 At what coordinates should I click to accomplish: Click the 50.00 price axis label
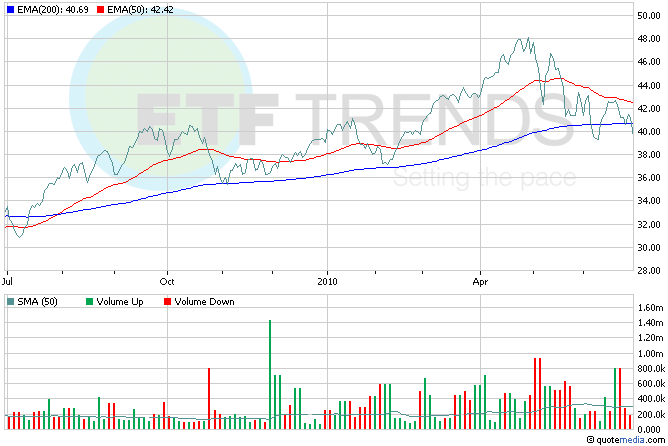649,16
